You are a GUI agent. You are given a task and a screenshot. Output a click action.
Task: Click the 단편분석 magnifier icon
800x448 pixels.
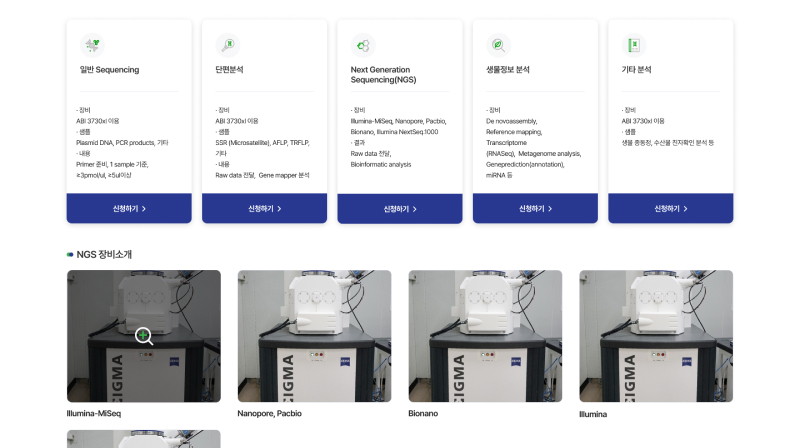pyautogui.click(x=228, y=45)
